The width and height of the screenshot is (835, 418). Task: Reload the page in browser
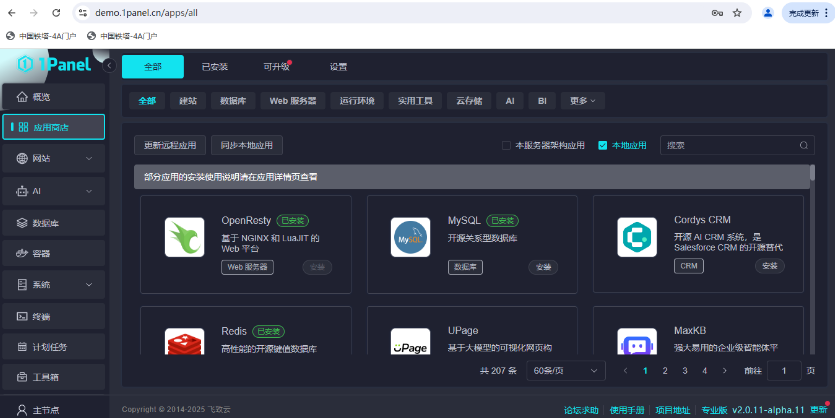(x=56, y=13)
